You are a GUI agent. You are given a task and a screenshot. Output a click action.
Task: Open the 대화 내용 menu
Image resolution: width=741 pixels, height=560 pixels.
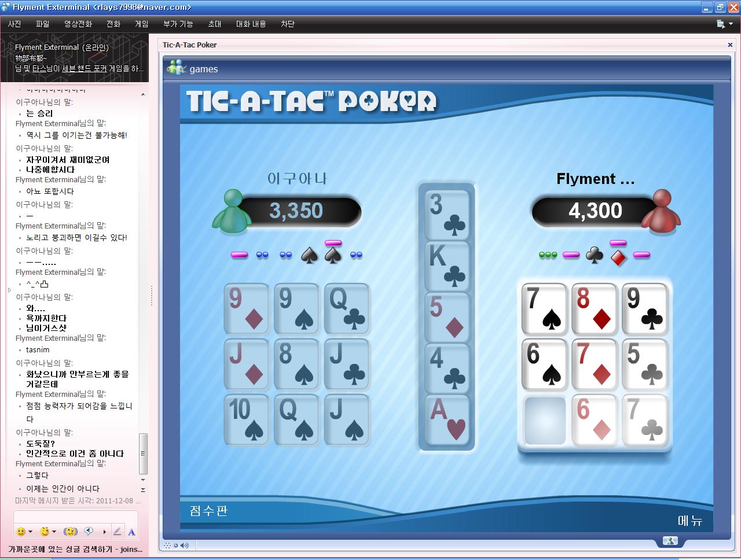tap(251, 24)
